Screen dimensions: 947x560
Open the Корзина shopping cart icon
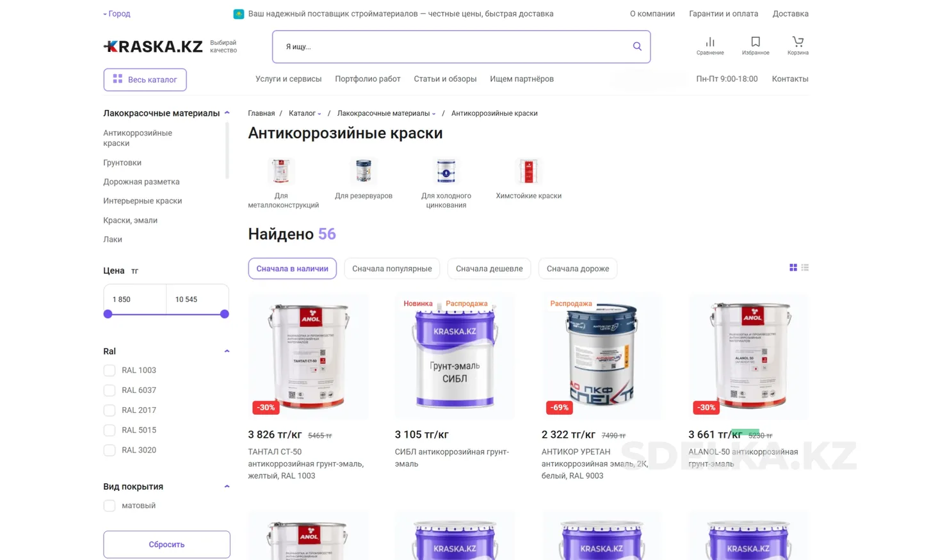click(x=797, y=42)
